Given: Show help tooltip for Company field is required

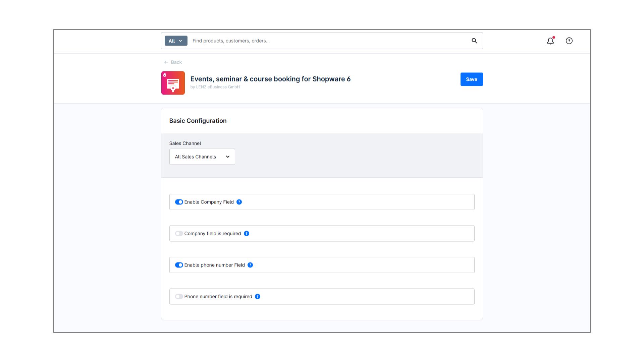Looking at the screenshot, I should pos(247,234).
